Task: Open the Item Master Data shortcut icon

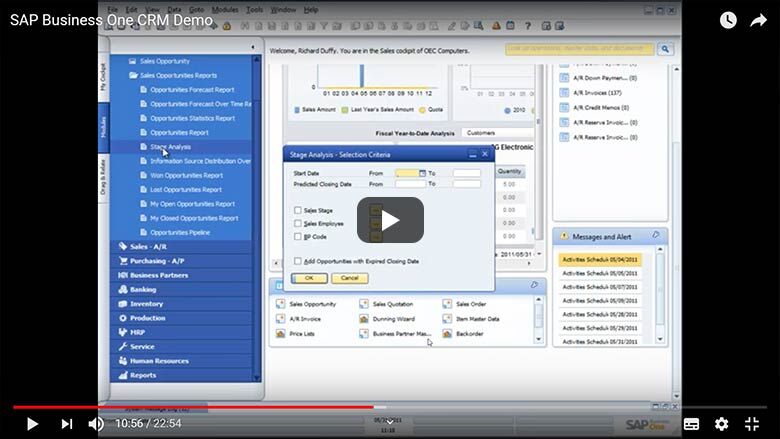Action: 447,319
